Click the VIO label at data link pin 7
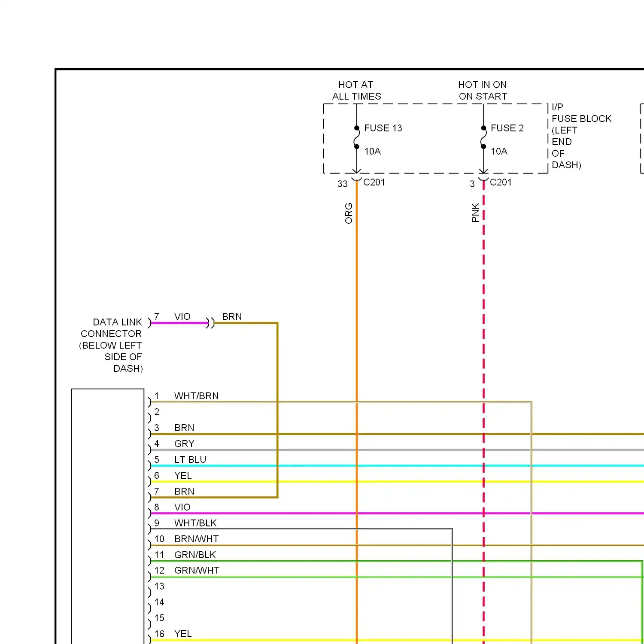Screen dimensions: 644x644 point(182,316)
